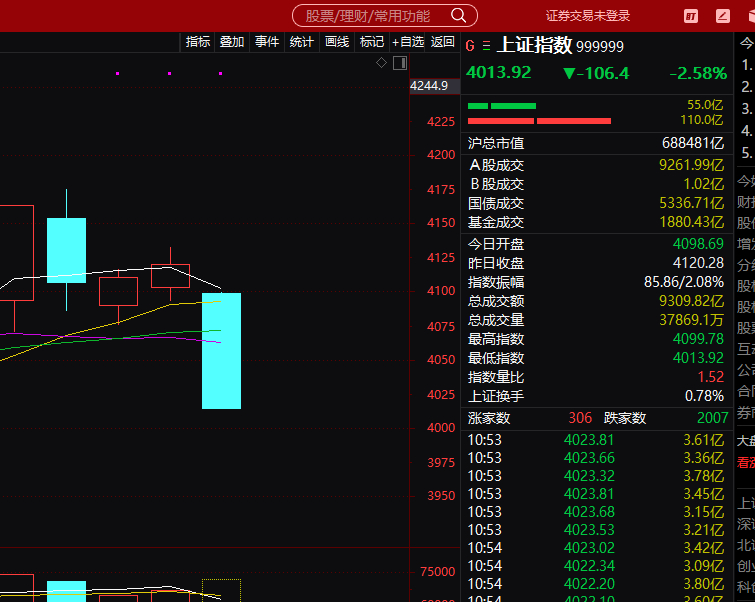Click the 今日开盘 value 4098.69

click(698, 244)
